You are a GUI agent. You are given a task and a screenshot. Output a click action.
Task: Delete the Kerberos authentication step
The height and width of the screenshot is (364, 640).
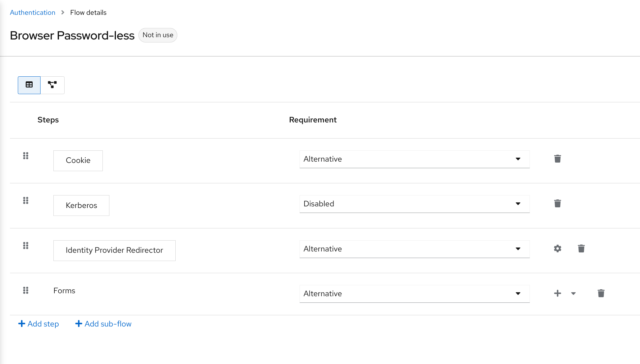557,203
